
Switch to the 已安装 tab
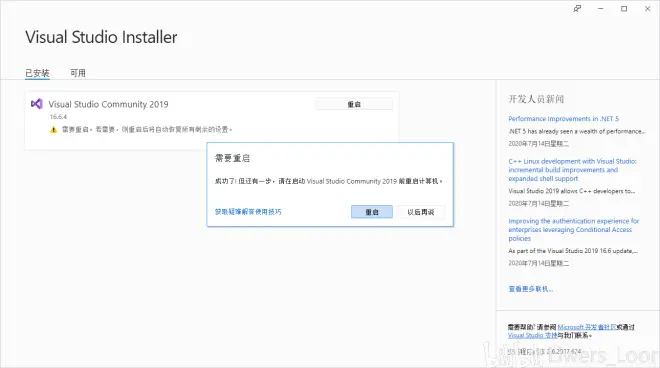(37, 73)
